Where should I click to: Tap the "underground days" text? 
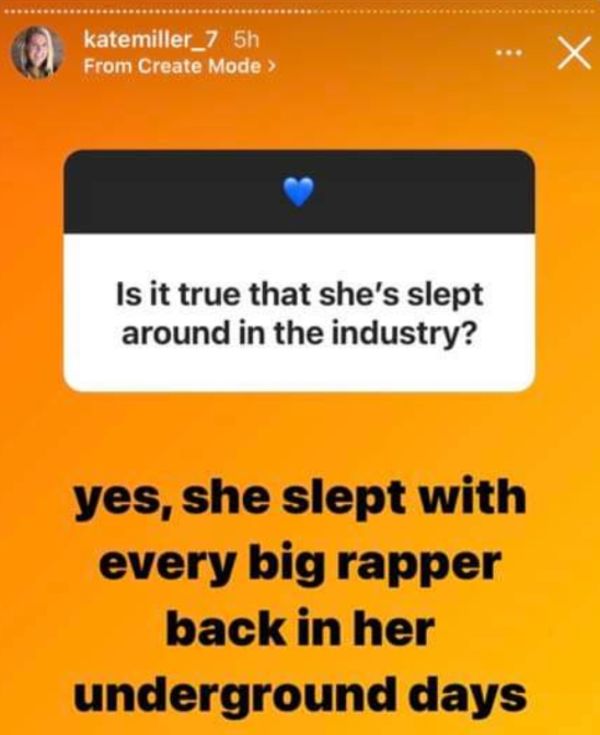[300, 695]
